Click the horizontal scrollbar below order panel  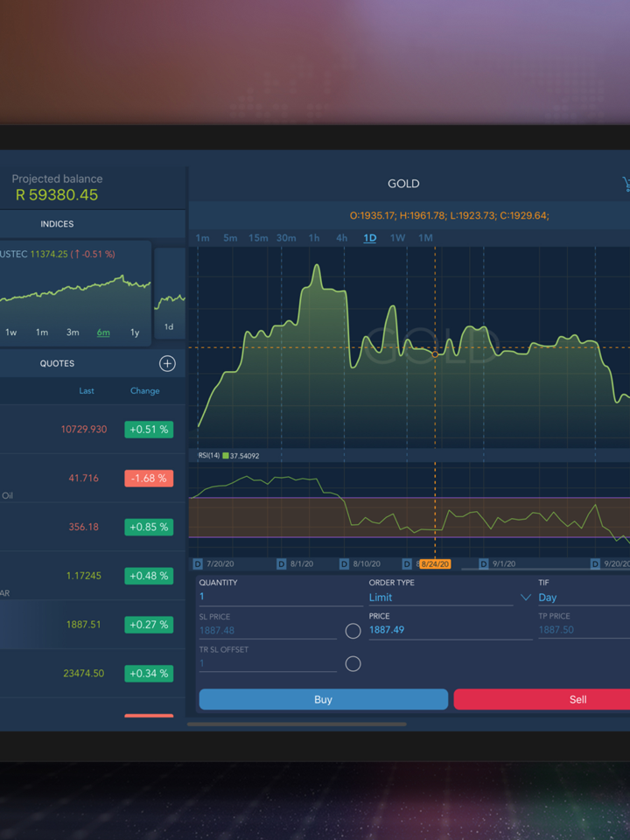point(297,724)
